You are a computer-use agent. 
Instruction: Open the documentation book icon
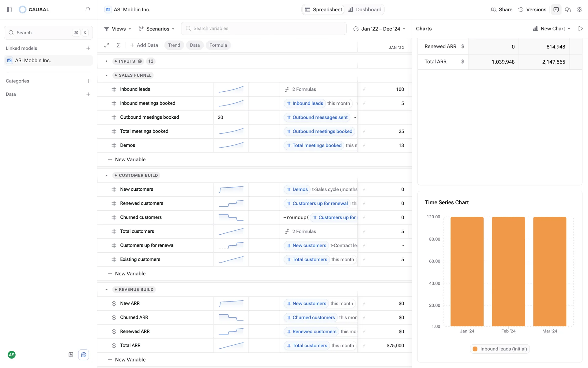point(71,355)
